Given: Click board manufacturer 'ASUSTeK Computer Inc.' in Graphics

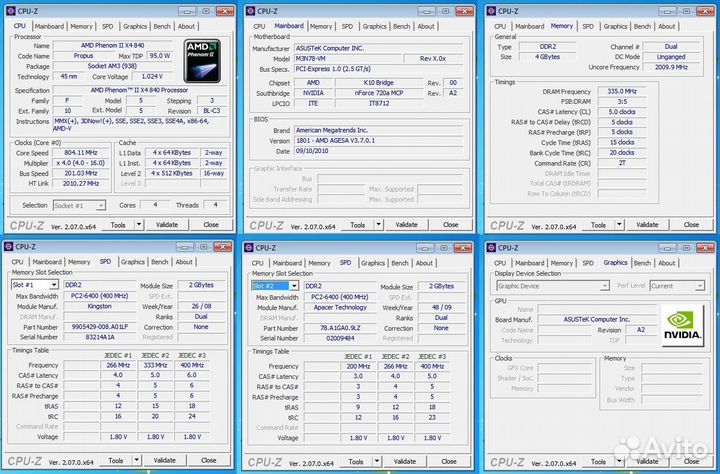Looking at the screenshot, I should pyautogui.click(x=596, y=319).
